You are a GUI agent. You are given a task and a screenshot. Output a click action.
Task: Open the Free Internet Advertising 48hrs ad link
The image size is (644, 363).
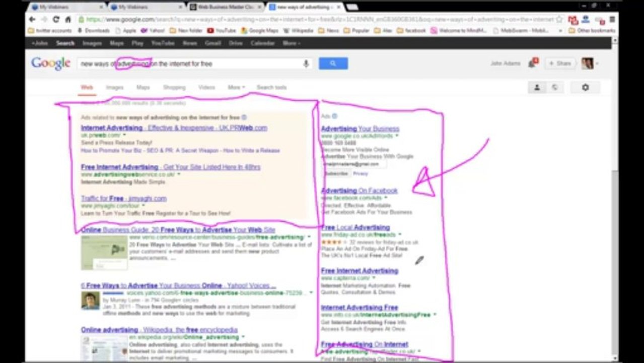click(171, 167)
